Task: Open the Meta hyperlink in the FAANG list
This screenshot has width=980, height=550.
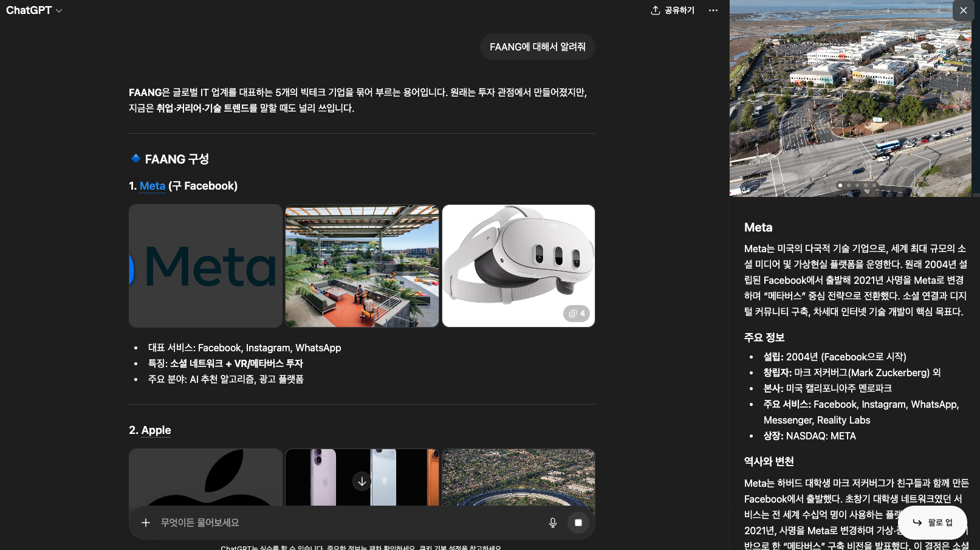Action: (x=152, y=186)
